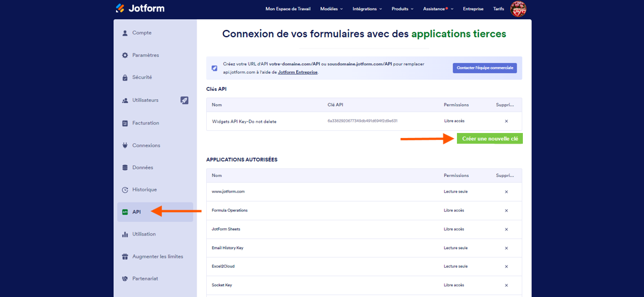
Task: Click Créer une nouvelle clé button
Action: coord(490,139)
